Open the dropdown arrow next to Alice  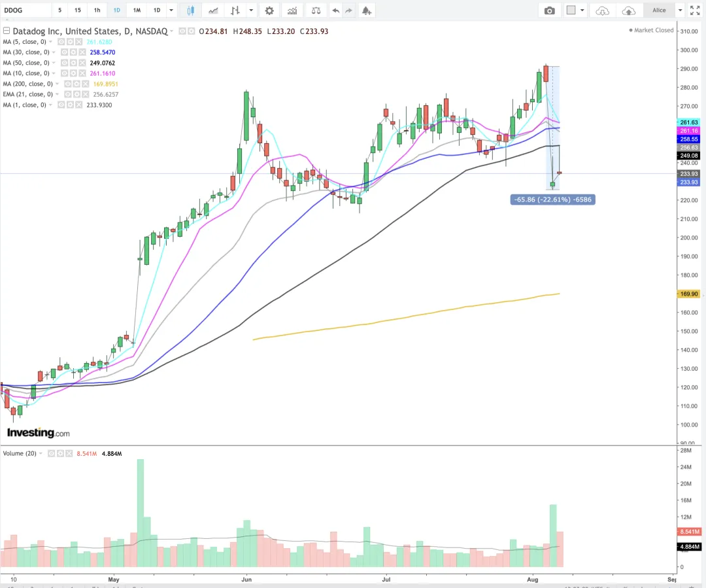click(x=681, y=10)
